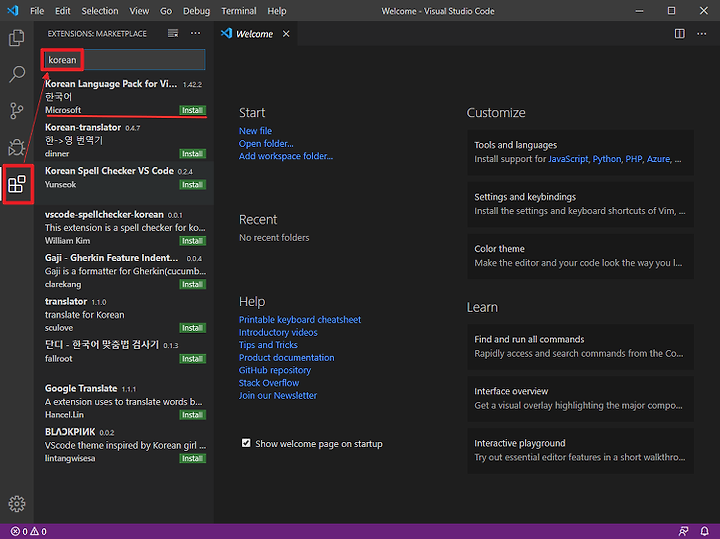
Task: Select the Welcome editor tab
Action: [254, 34]
